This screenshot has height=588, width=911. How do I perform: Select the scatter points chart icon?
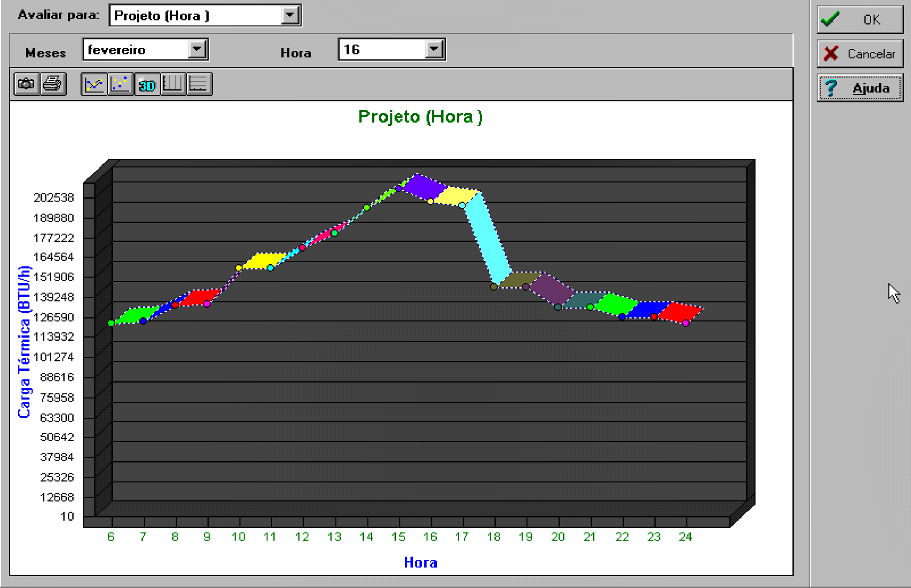coord(120,84)
